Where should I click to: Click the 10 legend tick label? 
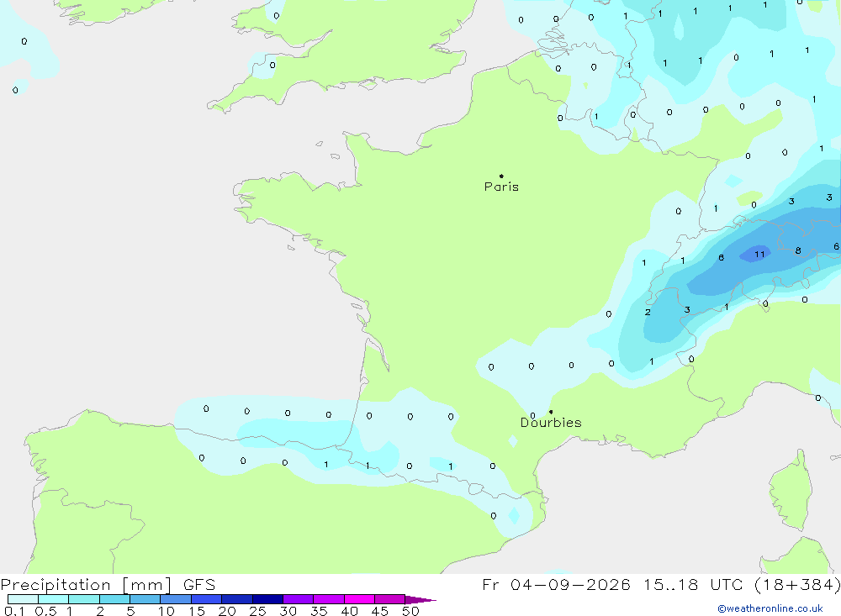tap(166, 611)
